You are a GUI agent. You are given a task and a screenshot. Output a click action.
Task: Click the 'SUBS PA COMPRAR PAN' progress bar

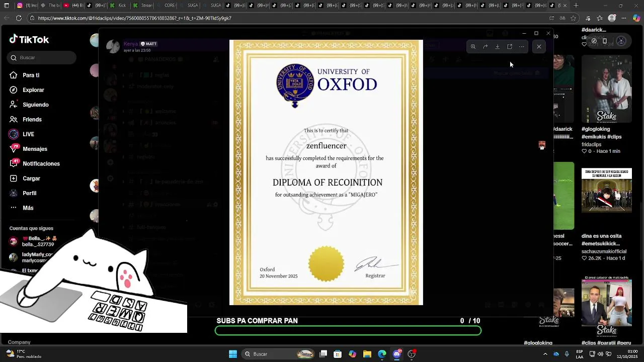pos(348,331)
